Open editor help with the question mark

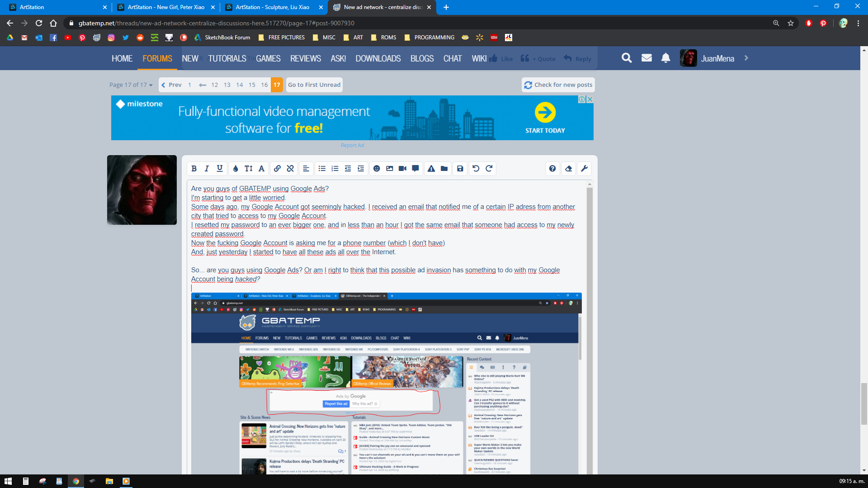point(552,169)
